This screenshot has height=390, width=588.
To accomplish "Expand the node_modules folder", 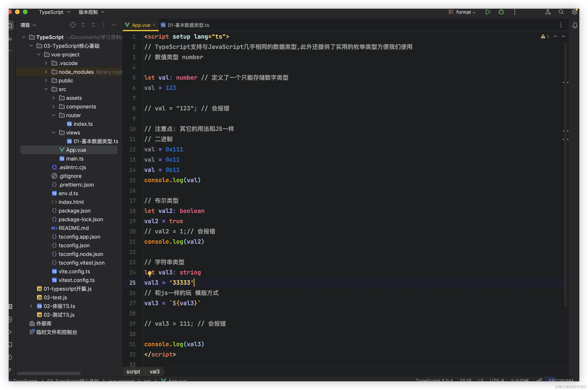I will (x=46, y=72).
